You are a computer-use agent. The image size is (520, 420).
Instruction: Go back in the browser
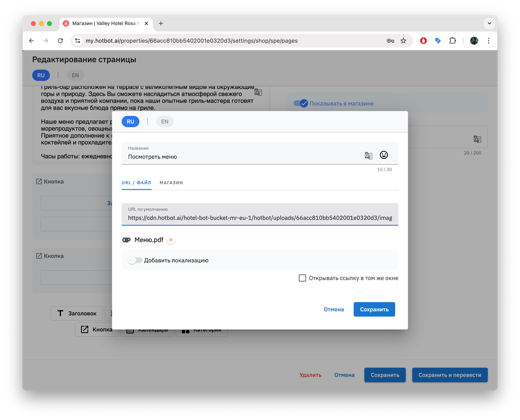coord(31,41)
